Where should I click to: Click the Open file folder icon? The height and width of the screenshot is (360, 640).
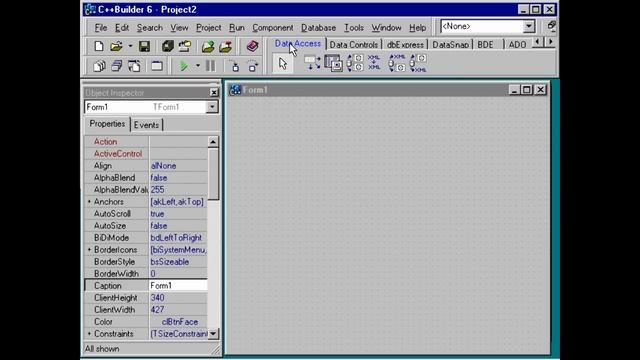point(116,46)
